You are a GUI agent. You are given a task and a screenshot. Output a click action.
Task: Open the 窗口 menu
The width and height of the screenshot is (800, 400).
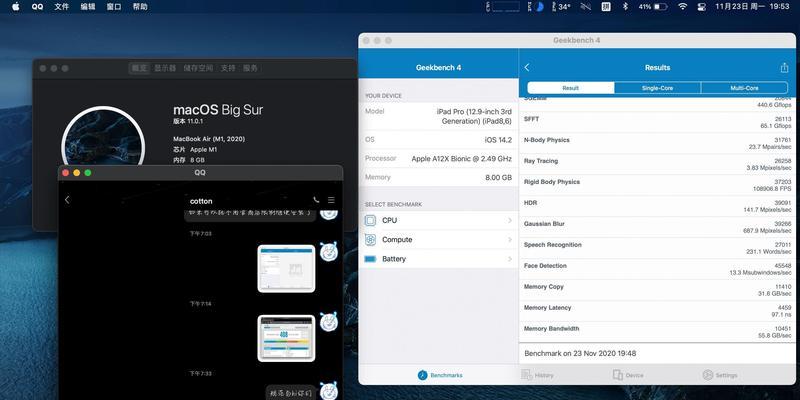[114, 7]
